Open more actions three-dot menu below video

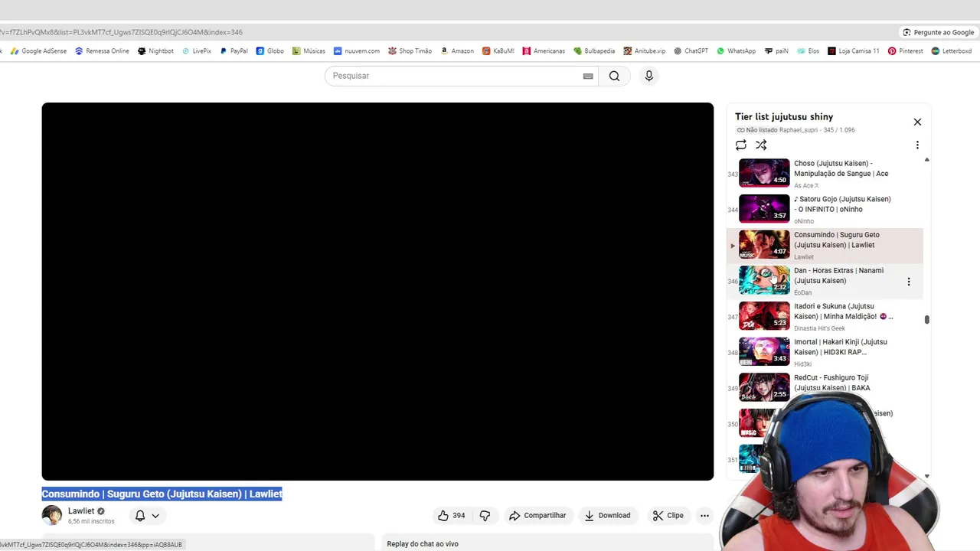click(704, 516)
